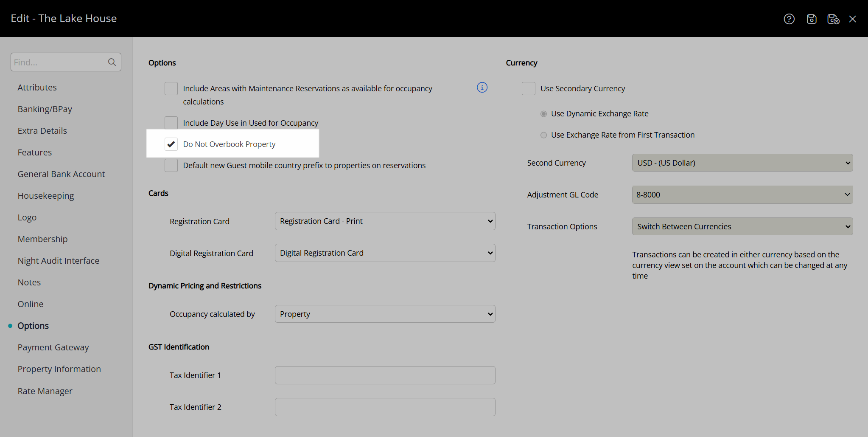
Task: Close the Edit dialog with X
Action: tap(853, 19)
